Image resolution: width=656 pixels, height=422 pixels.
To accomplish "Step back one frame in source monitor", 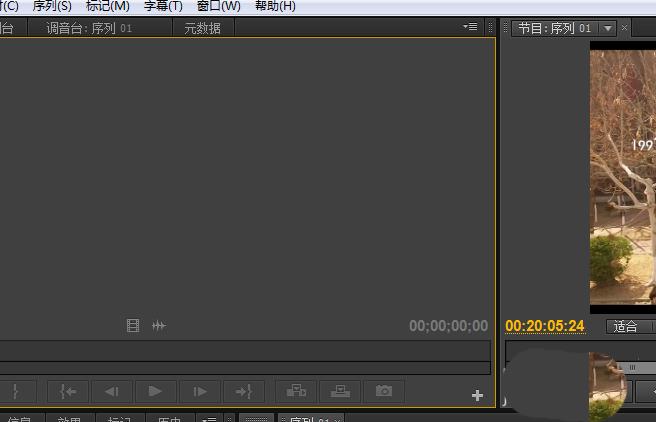I will [112, 391].
